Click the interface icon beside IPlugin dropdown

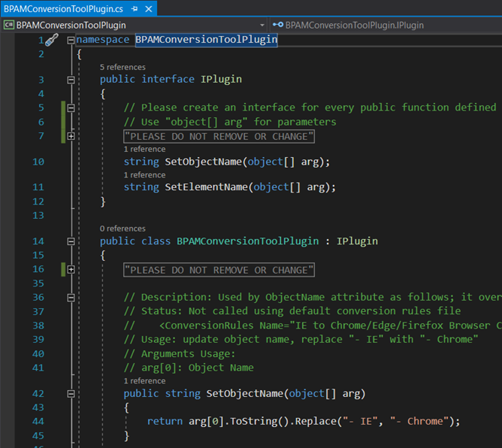[x=278, y=25]
